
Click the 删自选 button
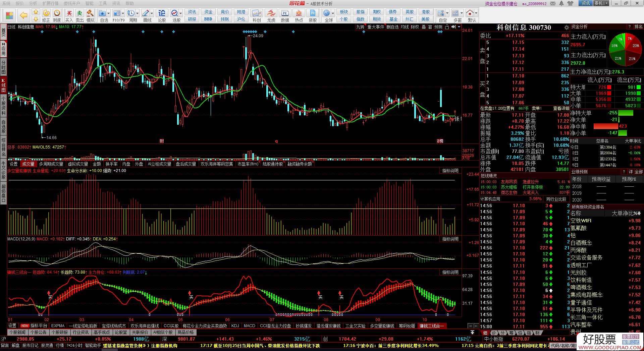[x=392, y=27]
